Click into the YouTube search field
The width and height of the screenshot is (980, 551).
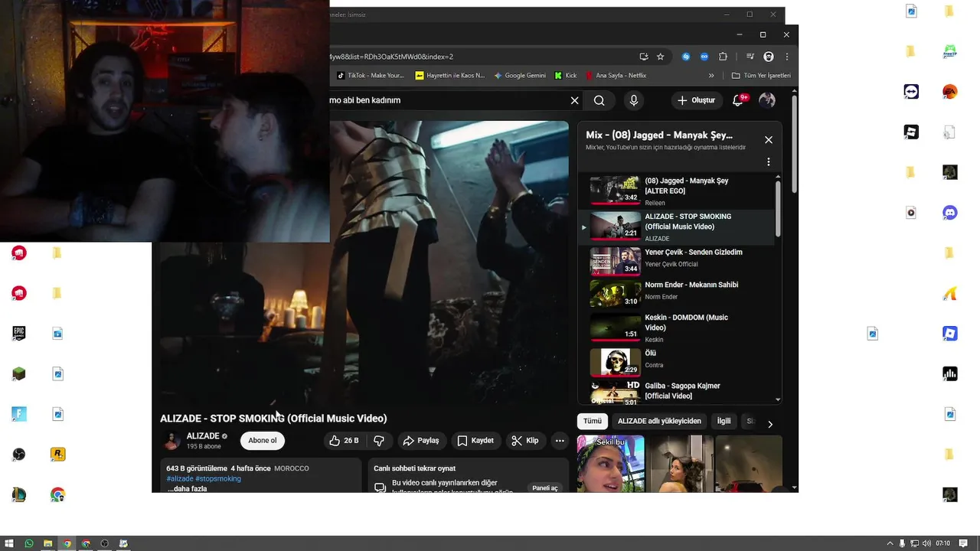click(448, 100)
